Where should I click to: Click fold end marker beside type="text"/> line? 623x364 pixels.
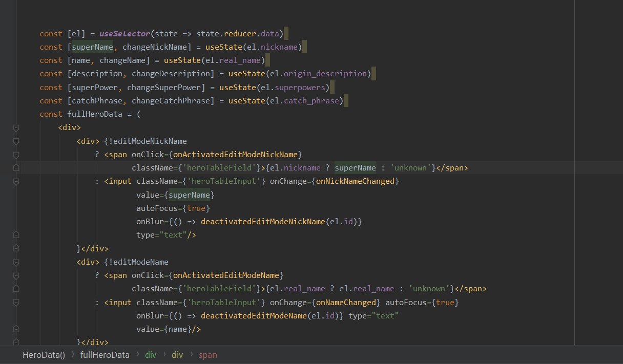click(x=16, y=235)
